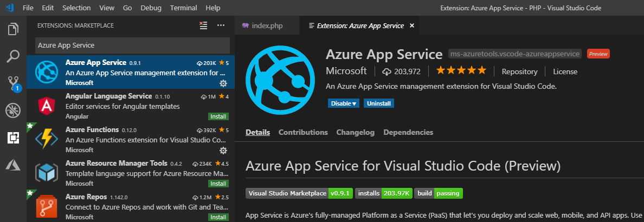Select the Dependencies tab
644x222 pixels.
coord(408,132)
